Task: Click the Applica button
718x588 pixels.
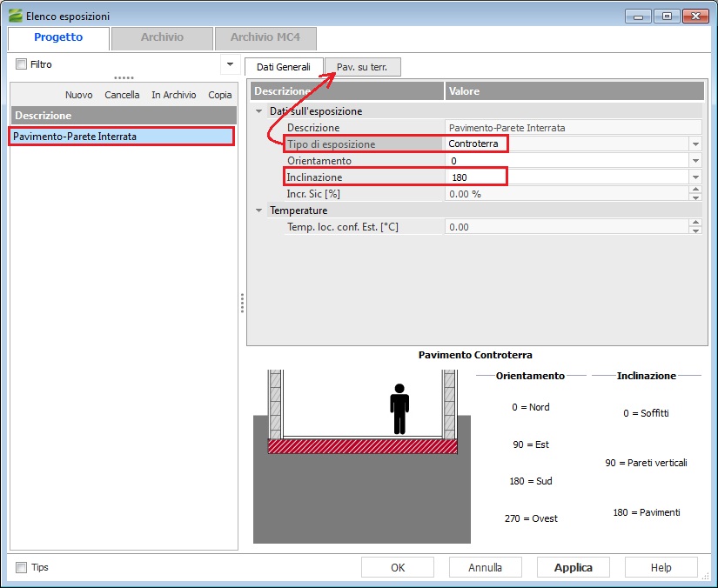Action: [573, 567]
